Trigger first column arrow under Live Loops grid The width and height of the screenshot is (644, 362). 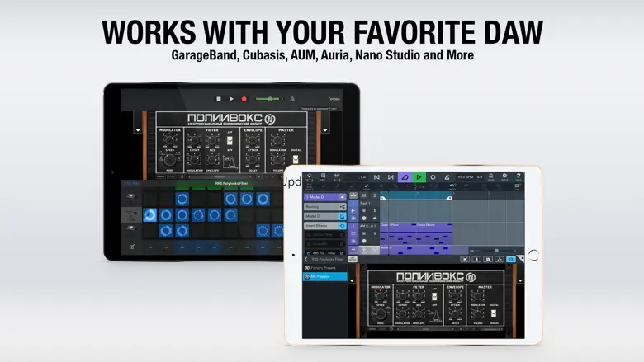[x=150, y=247]
